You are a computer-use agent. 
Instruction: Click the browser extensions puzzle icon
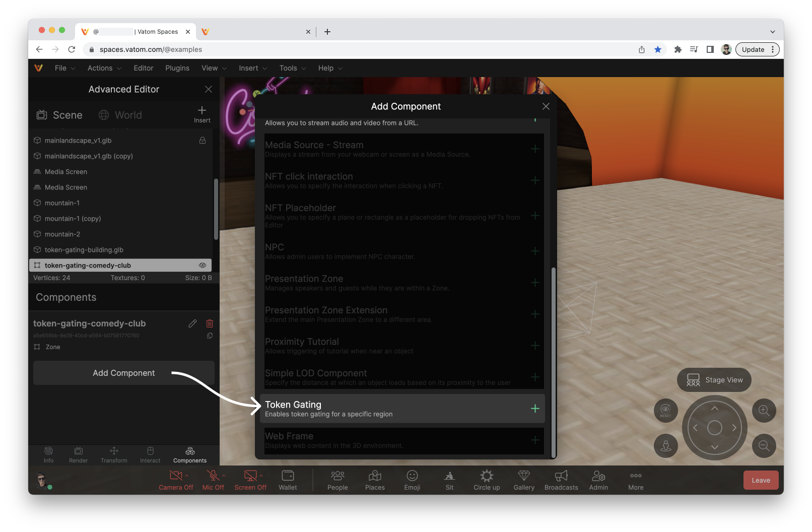(x=678, y=49)
